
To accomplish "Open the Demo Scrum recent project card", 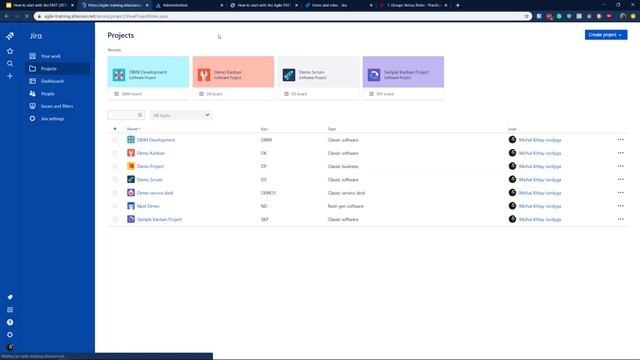I will tap(318, 72).
